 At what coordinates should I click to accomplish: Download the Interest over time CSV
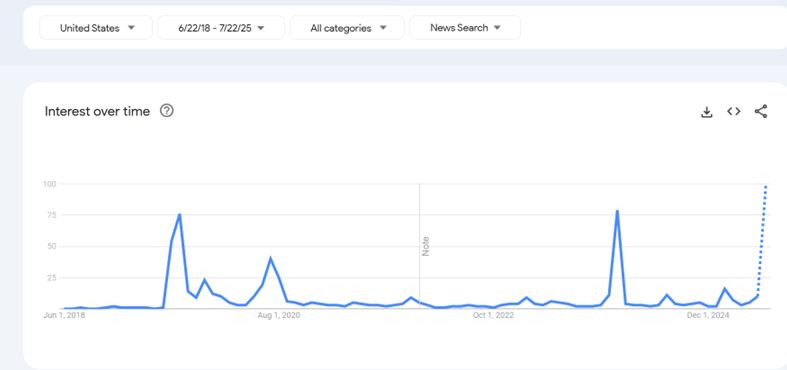click(x=707, y=112)
